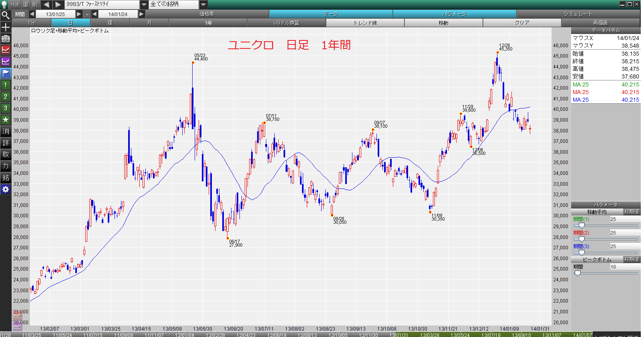Go to previous stock with left arrow
The width and height of the screenshot is (644, 337).
click(x=46, y=4)
